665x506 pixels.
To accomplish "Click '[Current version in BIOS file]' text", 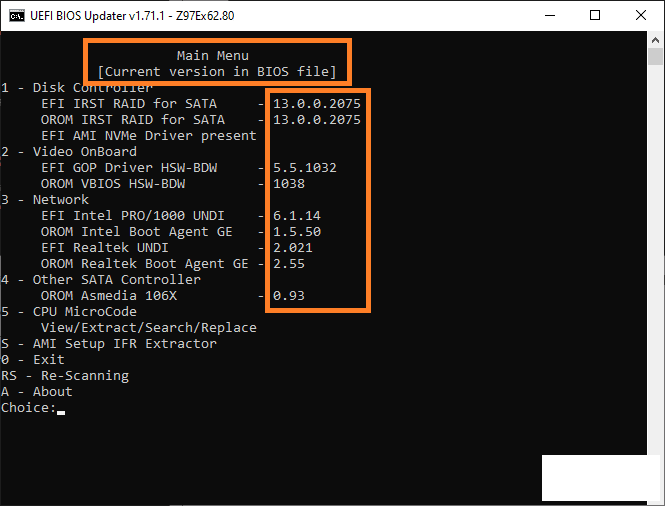I will pyautogui.click(x=217, y=72).
